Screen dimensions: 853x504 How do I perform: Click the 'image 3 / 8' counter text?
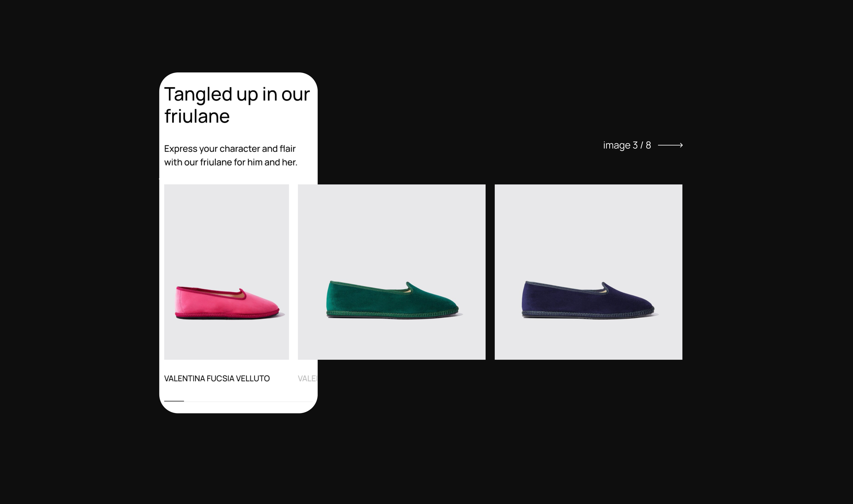tap(627, 145)
